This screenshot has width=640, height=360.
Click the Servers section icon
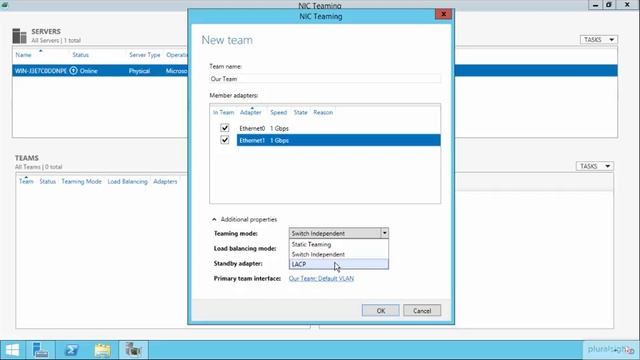tap(19, 36)
